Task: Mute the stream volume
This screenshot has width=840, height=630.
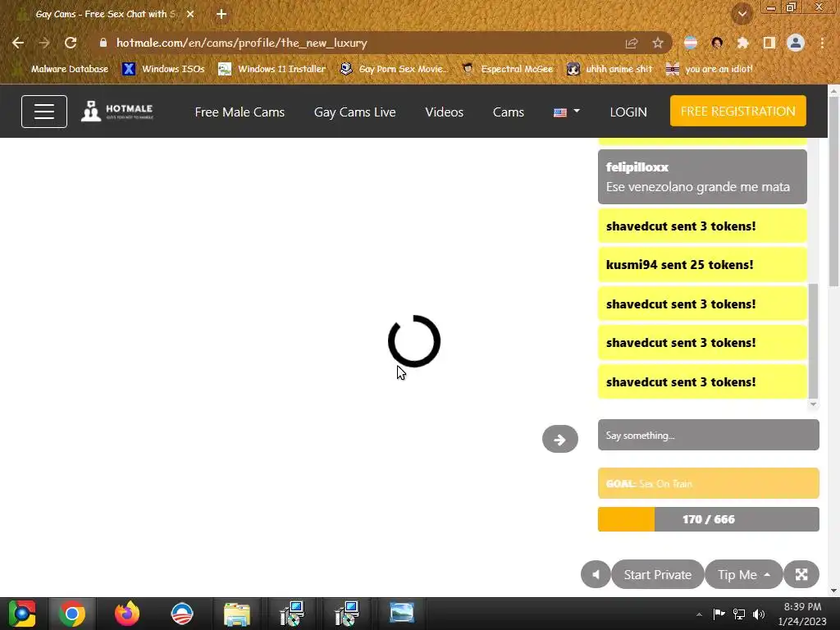Action: [596, 574]
